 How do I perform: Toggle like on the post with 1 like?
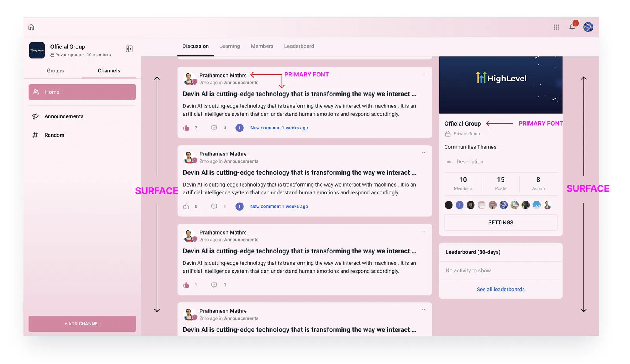(186, 285)
